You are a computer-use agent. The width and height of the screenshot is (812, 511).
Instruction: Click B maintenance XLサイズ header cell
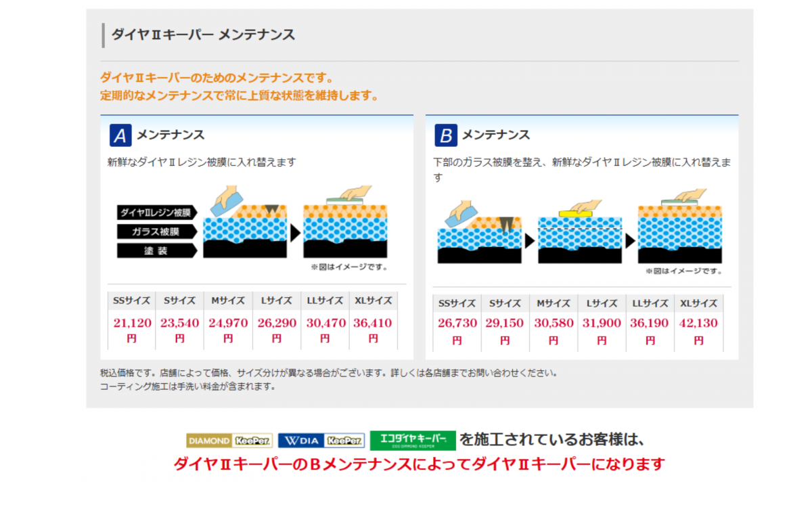click(698, 304)
